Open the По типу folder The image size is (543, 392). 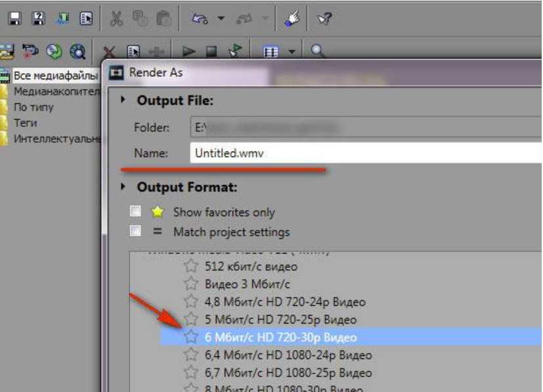(x=33, y=107)
